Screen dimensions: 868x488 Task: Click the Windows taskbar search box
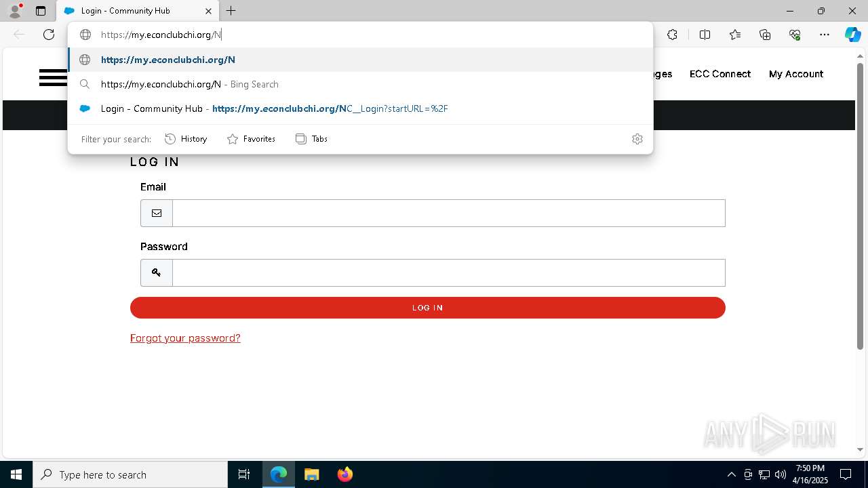click(130, 474)
